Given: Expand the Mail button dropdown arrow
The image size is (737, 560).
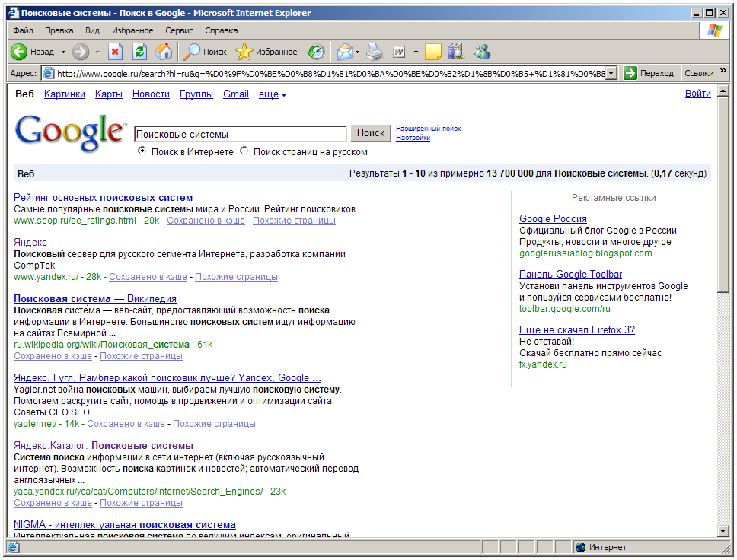Looking at the screenshot, I should tap(358, 52).
